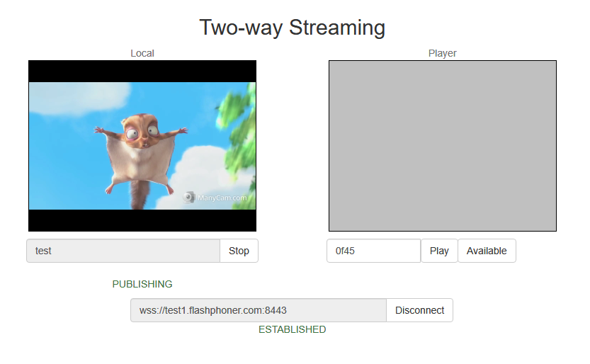Viewport: 590px width, 364px height.
Task: Focus the 'test' stream name field
Action: (x=123, y=251)
